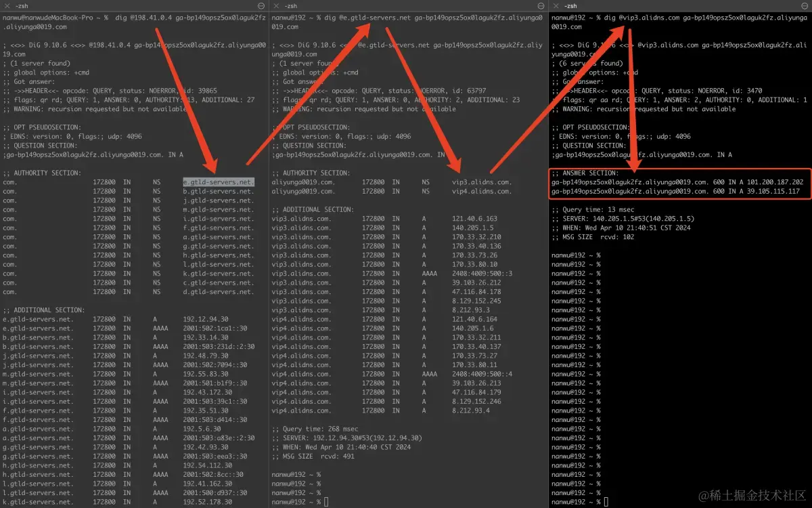
Task: Click the address 192.42.93.30
Action: 206,447
